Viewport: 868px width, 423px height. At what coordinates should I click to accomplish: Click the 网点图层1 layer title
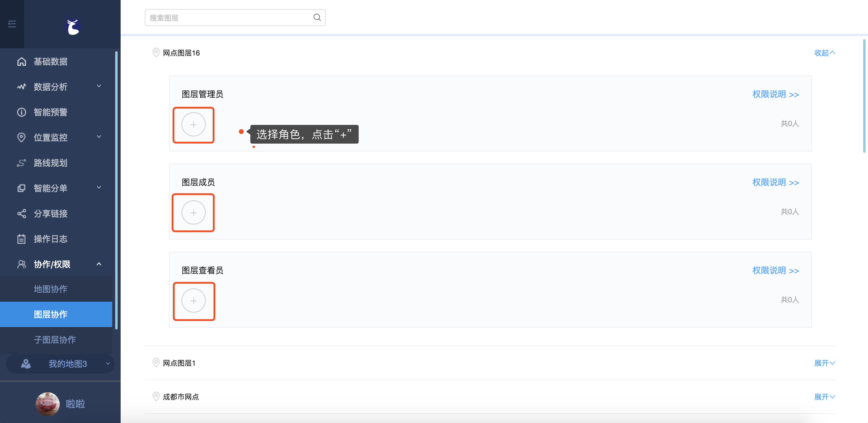point(179,363)
